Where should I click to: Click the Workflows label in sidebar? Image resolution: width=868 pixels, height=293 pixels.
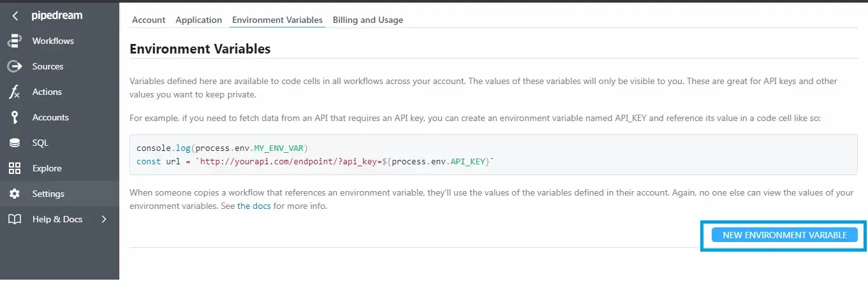tap(53, 41)
